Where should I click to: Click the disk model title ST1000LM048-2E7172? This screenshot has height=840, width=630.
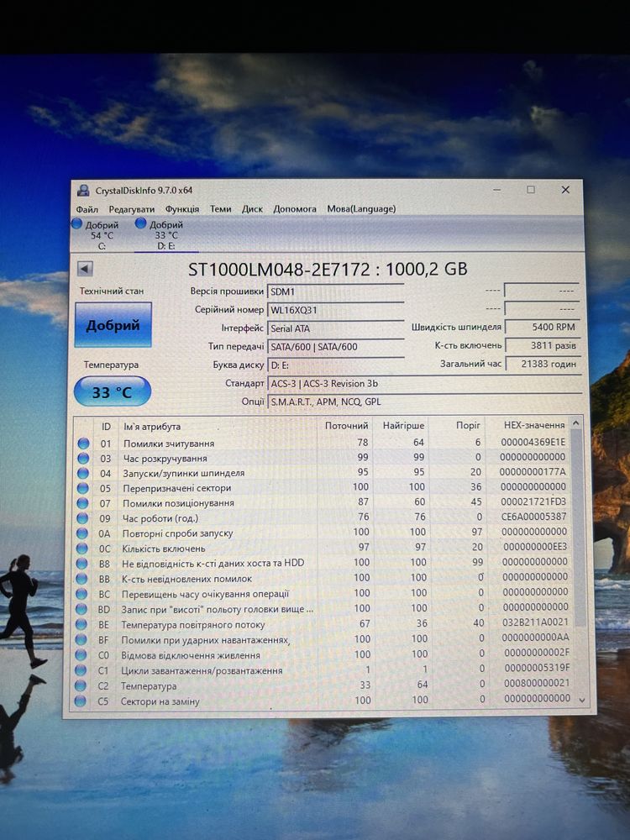279,269
